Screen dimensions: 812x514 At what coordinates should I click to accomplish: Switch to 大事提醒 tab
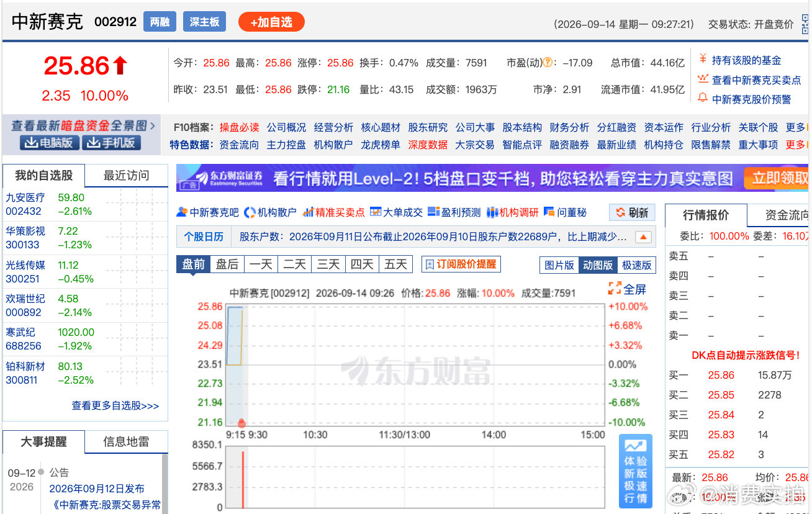(x=43, y=442)
